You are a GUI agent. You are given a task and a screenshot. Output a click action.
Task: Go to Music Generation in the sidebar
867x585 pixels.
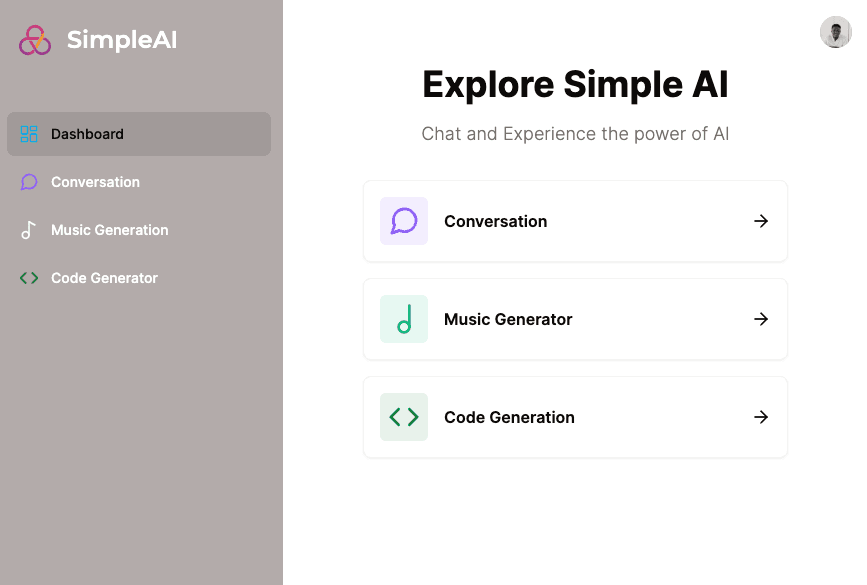109,230
